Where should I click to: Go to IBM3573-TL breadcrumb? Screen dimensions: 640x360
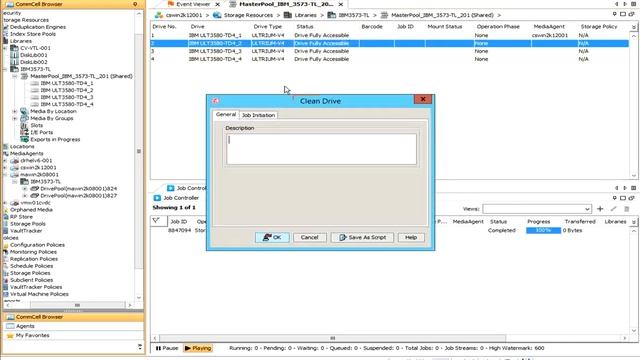pos(353,15)
